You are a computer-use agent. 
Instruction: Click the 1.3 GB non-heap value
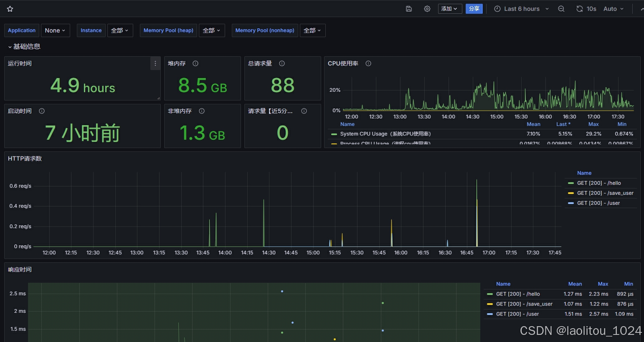point(202,133)
